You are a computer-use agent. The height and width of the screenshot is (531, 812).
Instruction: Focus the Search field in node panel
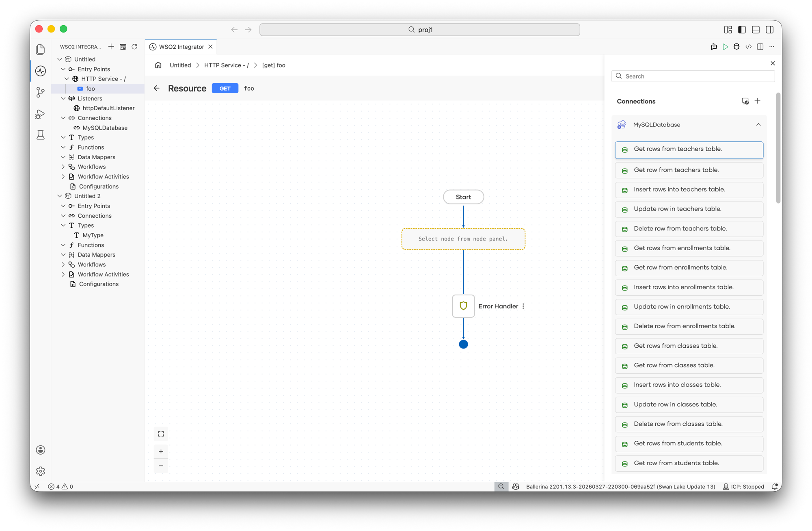[693, 76]
